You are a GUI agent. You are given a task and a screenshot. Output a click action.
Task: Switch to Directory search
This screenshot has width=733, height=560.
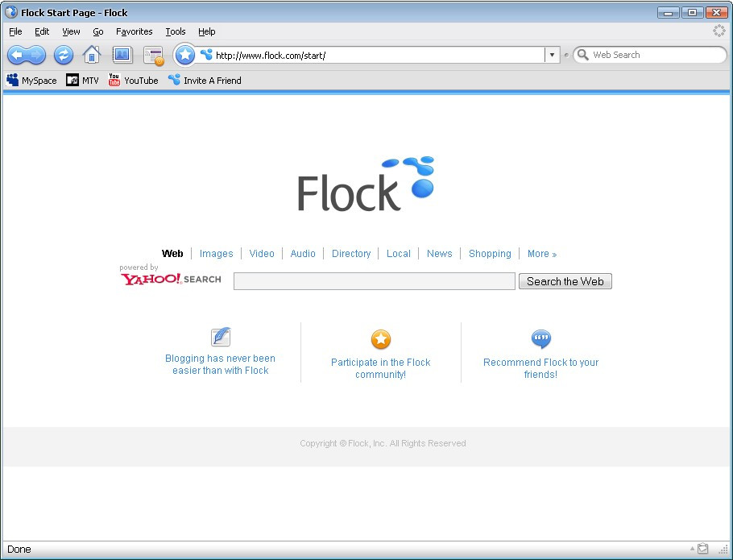coord(351,253)
